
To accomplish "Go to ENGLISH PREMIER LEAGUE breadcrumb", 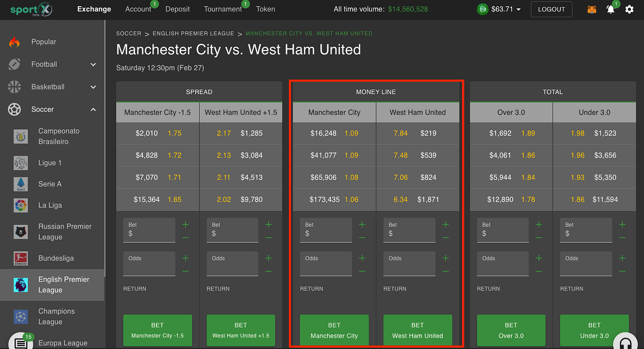I will click(x=193, y=34).
